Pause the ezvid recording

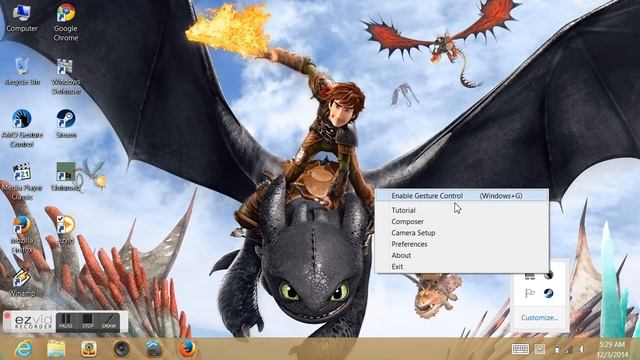point(65,321)
